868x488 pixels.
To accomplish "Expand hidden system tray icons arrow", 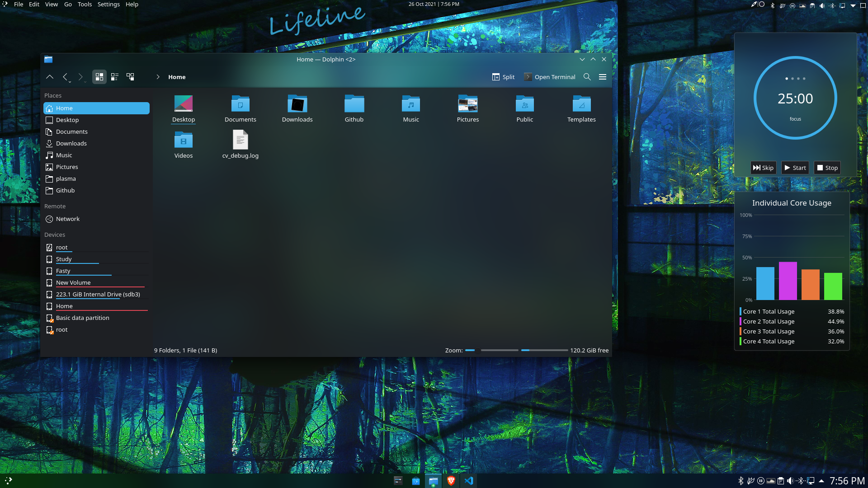I will (821, 481).
